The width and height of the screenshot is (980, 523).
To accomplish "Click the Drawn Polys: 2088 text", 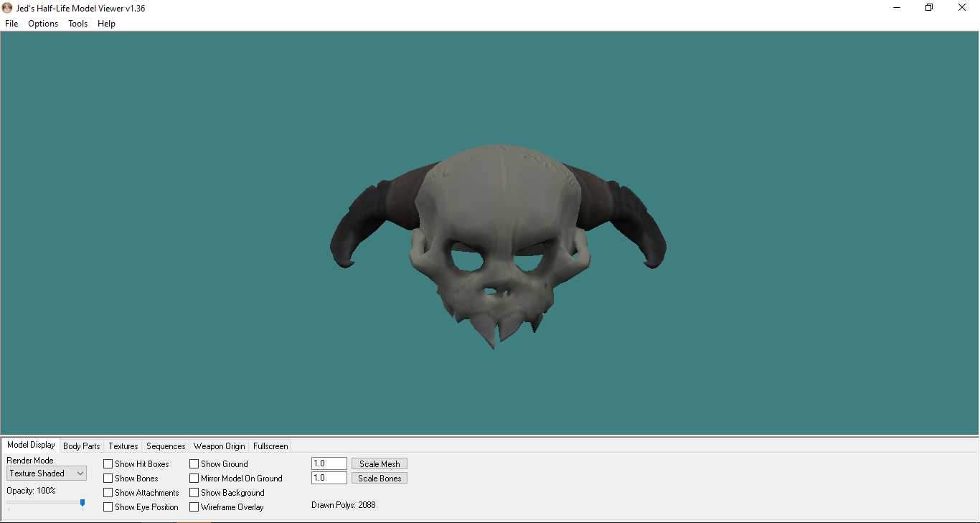I will coord(344,505).
